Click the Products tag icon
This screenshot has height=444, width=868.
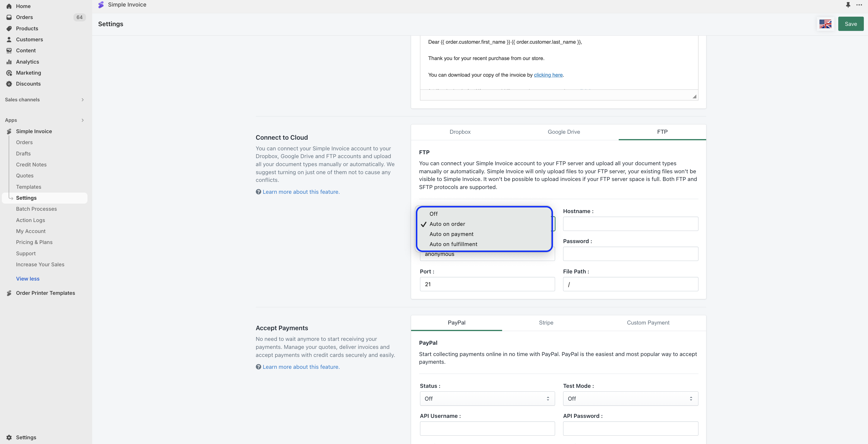click(9, 28)
